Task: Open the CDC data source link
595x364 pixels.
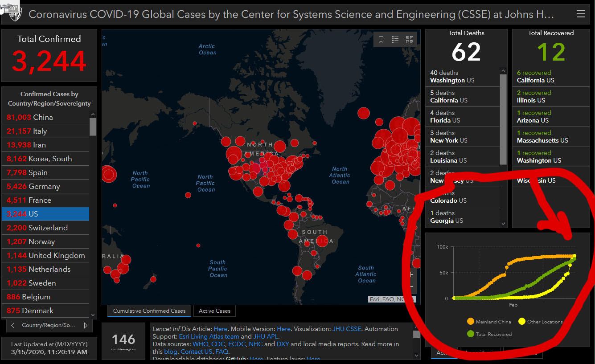Action: pyautogui.click(x=218, y=344)
